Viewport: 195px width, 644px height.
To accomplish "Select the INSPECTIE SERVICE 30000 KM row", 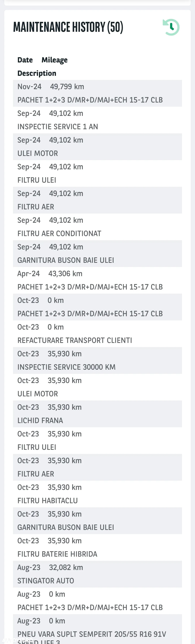I will [x=97, y=360].
